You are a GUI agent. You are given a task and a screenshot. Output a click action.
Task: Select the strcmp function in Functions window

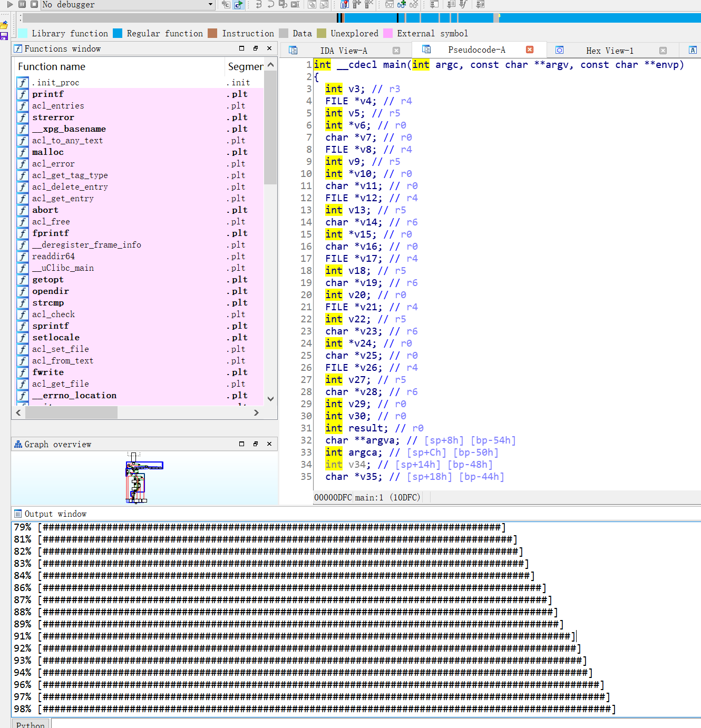(48, 303)
